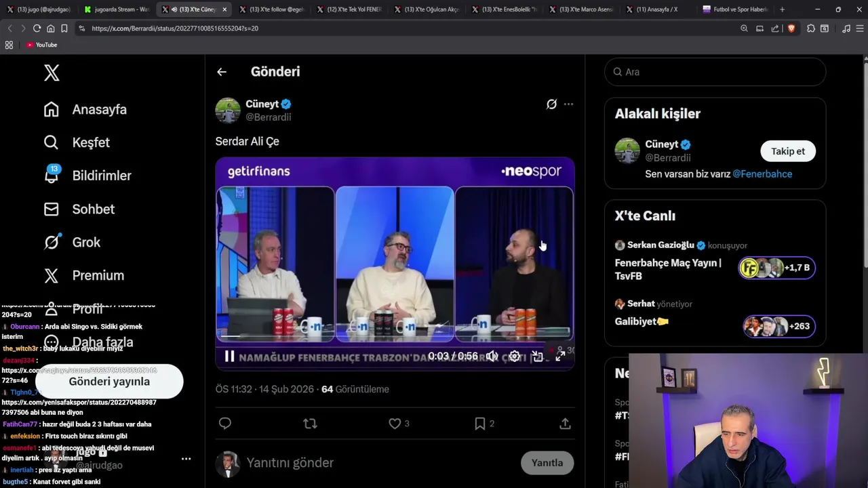Open account menu dots beside @ajrudgao
Screen dimensions: 868x488
(186, 459)
